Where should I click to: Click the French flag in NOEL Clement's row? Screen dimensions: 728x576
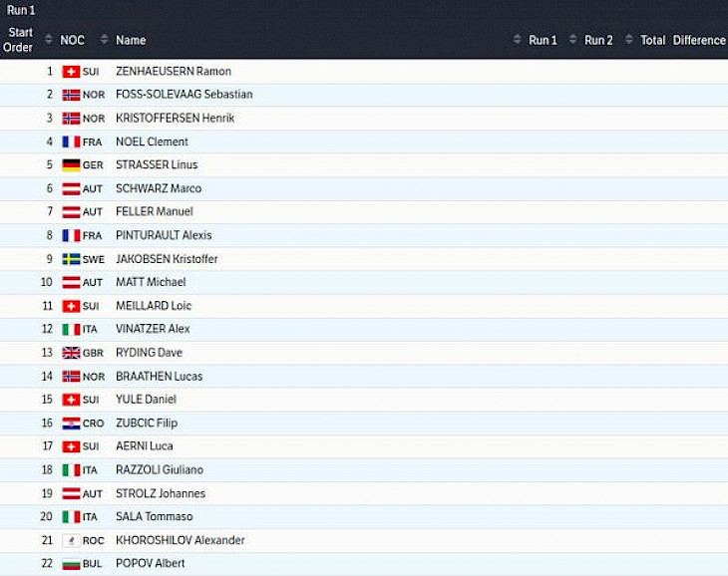71,142
